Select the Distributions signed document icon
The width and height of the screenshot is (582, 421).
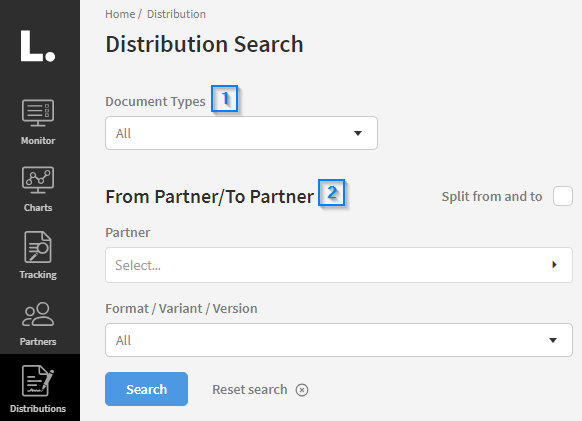tap(38, 381)
